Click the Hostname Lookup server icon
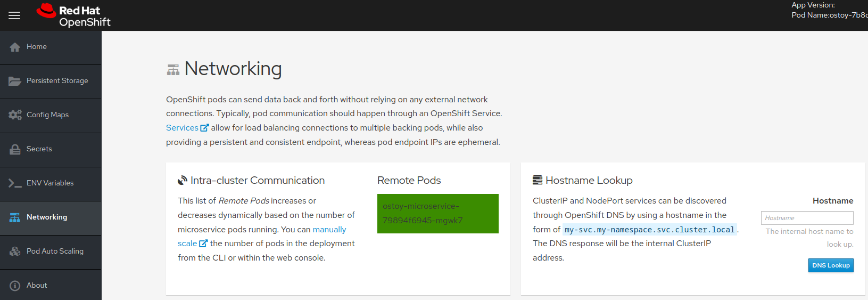This screenshot has height=300, width=868. point(538,180)
